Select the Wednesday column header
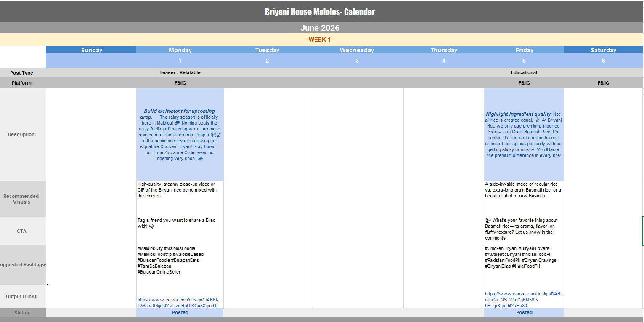644x322 pixels. click(357, 50)
